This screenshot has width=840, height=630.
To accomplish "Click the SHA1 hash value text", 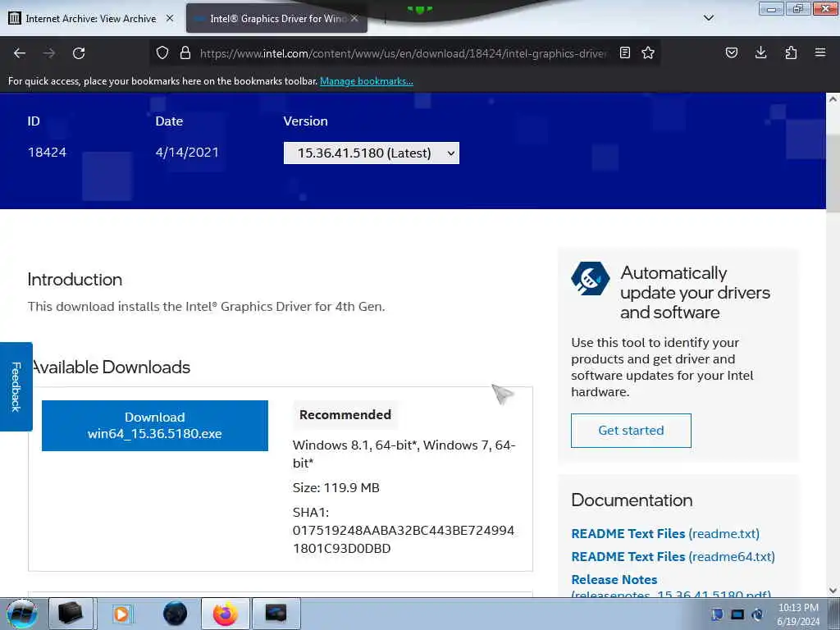I will pyautogui.click(x=404, y=540).
